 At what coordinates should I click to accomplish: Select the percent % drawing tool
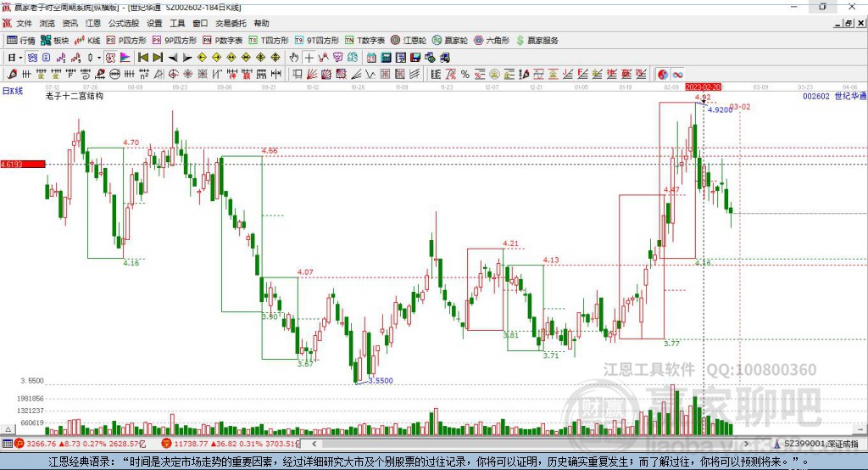coord(465,75)
